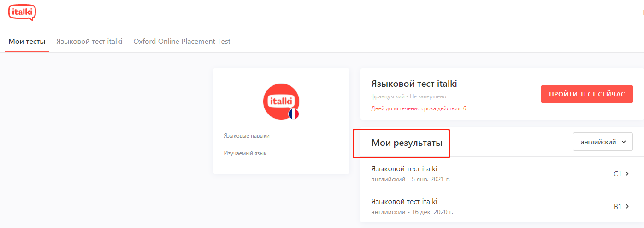Click ПРОЙТИ ТЕСТ СЕЙЧАС button
The width and height of the screenshot is (644, 228).
click(587, 94)
